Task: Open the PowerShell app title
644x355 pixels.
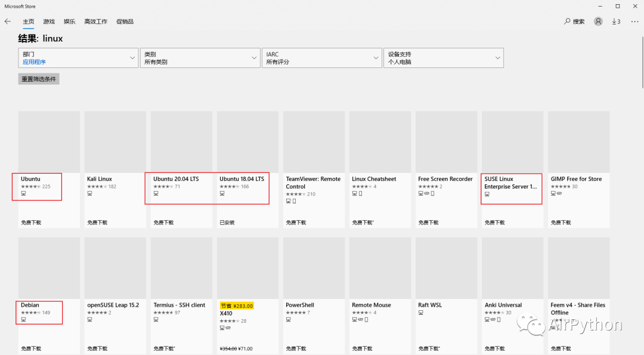Action: coord(300,305)
